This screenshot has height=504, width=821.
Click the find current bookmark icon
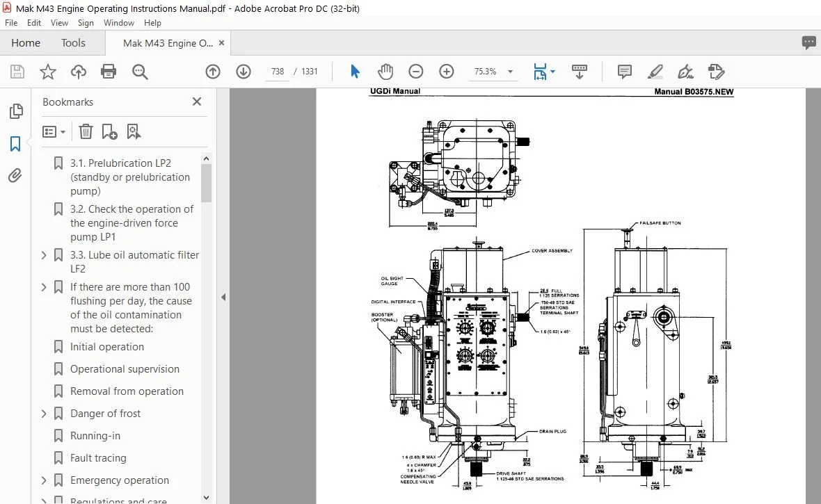pos(134,132)
